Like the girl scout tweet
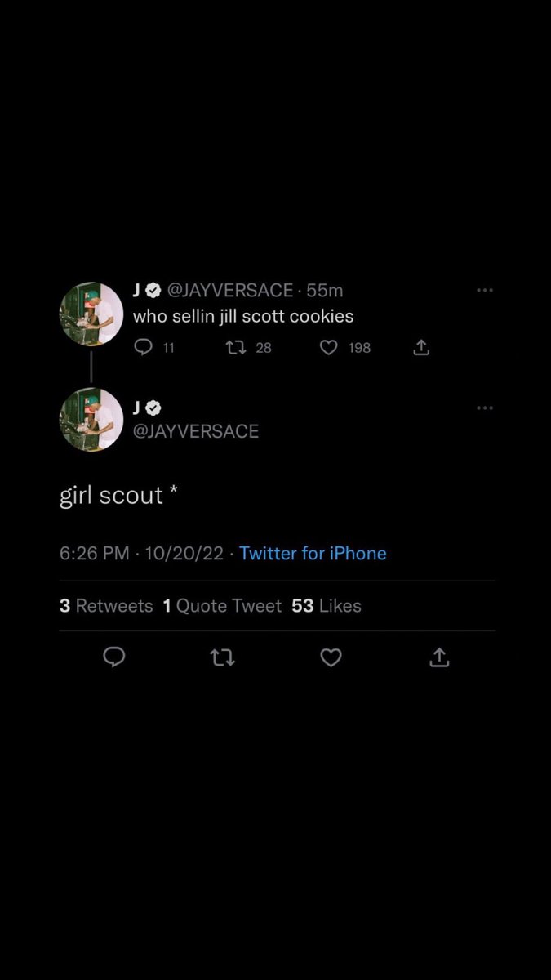The width and height of the screenshot is (551, 980). pyautogui.click(x=331, y=657)
